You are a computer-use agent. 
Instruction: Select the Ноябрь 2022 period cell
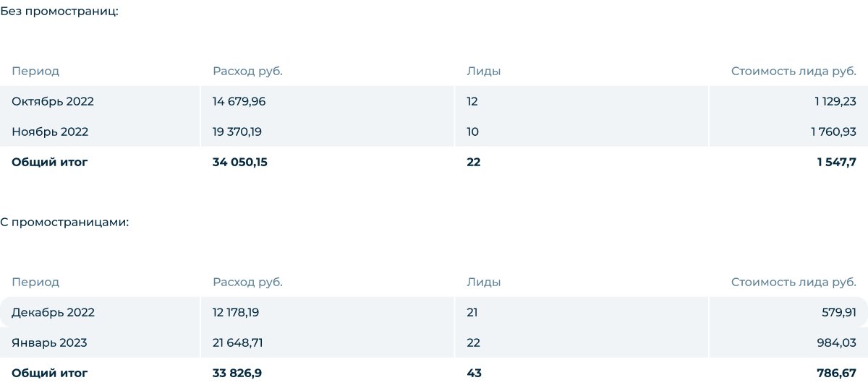(x=50, y=132)
